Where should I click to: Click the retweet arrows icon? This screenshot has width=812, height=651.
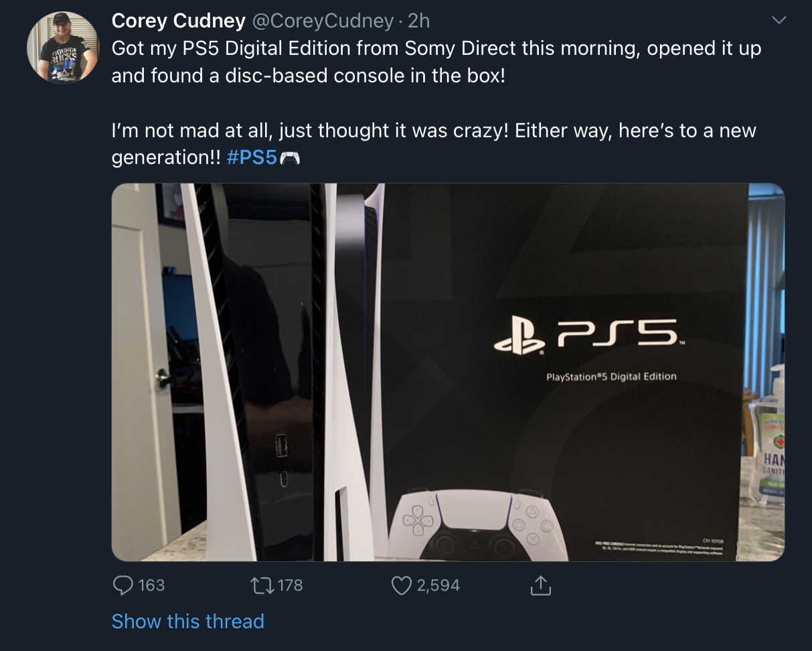pos(262,585)
